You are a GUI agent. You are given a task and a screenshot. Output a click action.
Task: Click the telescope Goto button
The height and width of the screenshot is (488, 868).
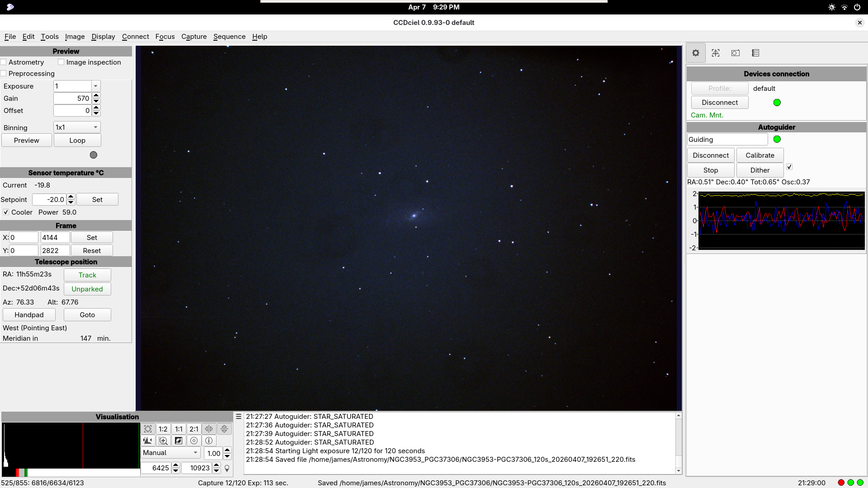pyautogui.click(x=87, y=315)
